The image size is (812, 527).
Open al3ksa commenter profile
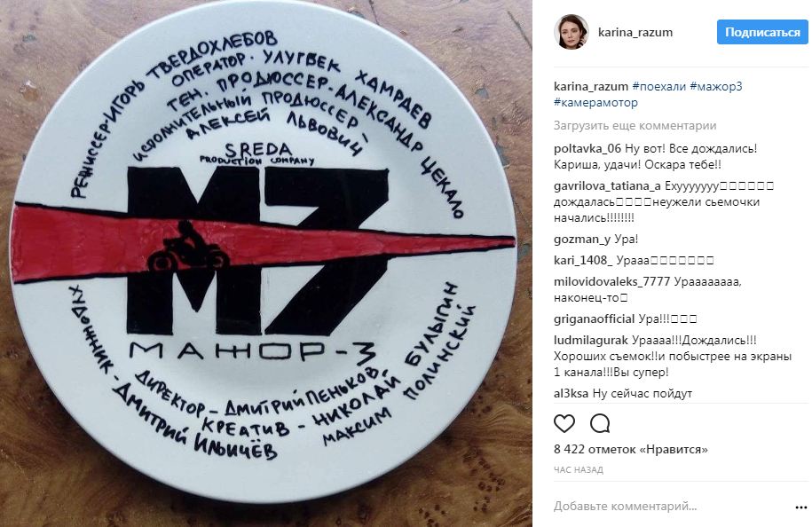(572, 393)
